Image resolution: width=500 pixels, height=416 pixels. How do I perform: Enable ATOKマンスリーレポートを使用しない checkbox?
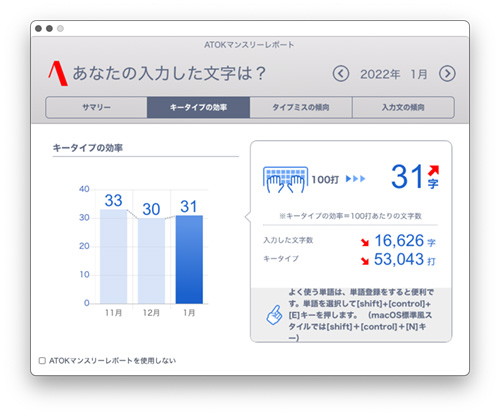(x=42, y=361)
